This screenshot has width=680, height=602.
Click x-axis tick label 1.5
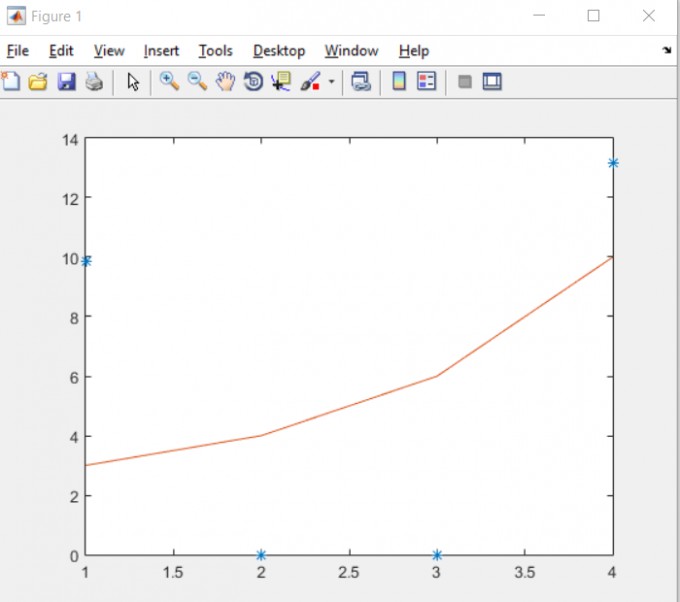pos(173,573)
